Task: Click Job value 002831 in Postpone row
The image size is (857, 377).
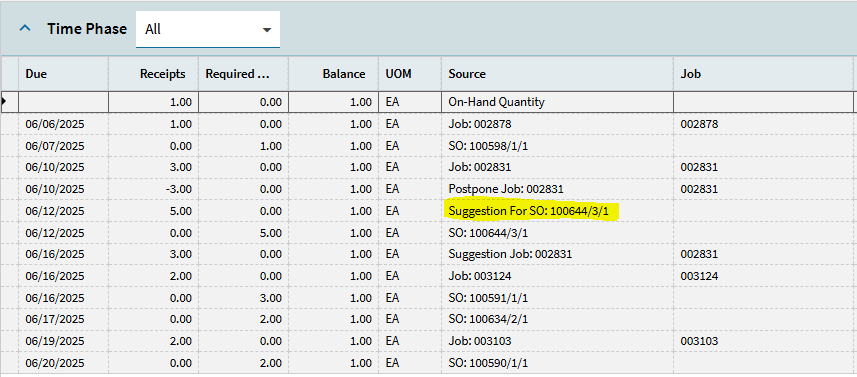Action: click(699, 189)
